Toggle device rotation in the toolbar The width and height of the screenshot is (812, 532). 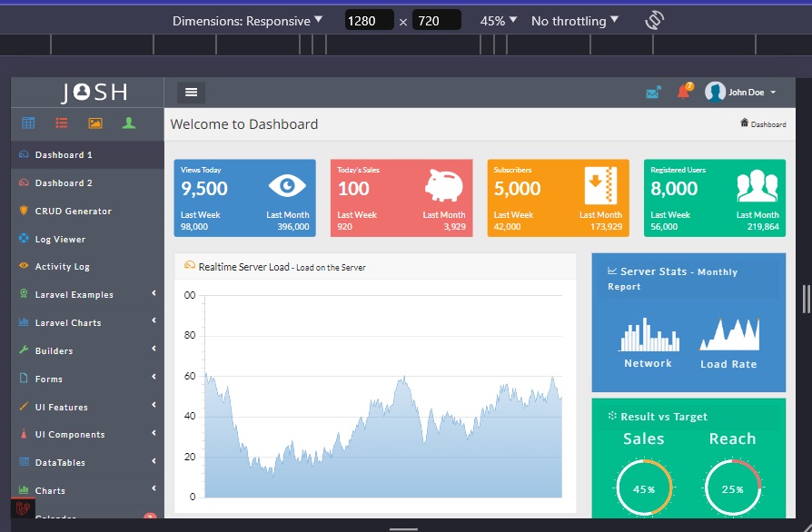(x=653, y=20)
